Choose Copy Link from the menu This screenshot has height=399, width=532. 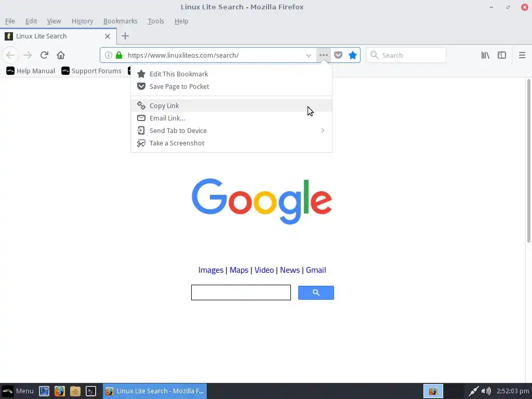(231, 105)
